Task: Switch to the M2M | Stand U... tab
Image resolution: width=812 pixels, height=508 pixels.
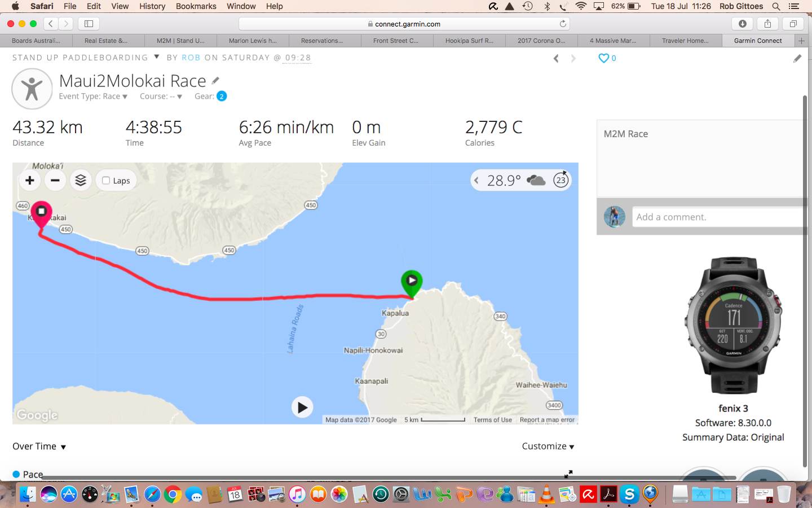Action: [x=180, y=41]
